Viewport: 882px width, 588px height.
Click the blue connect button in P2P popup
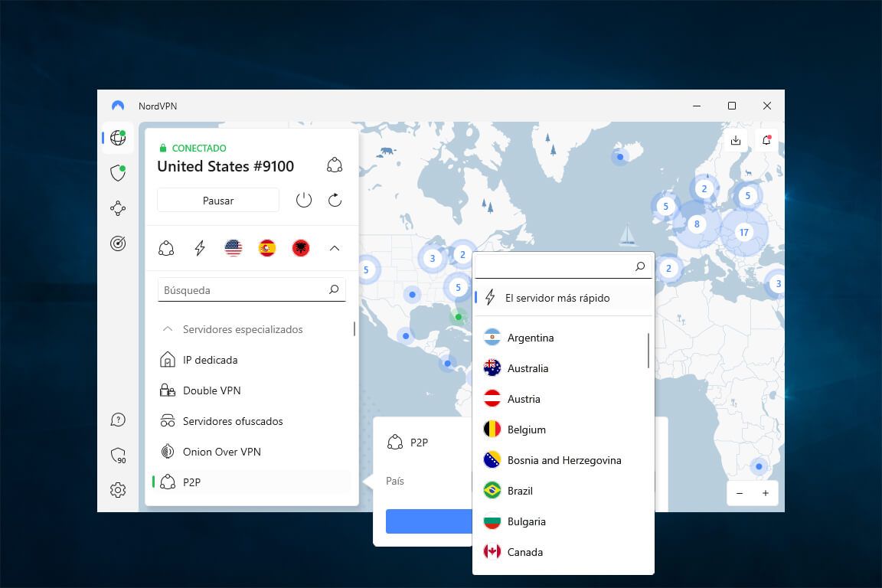[429, 521]
